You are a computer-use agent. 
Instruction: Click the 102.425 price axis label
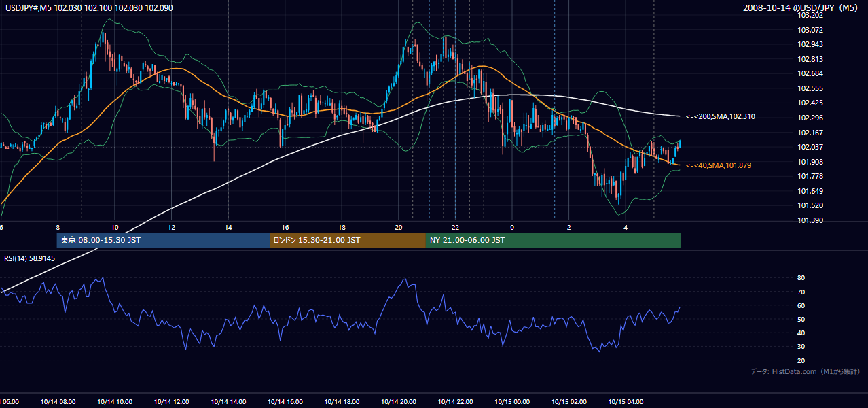810,103
